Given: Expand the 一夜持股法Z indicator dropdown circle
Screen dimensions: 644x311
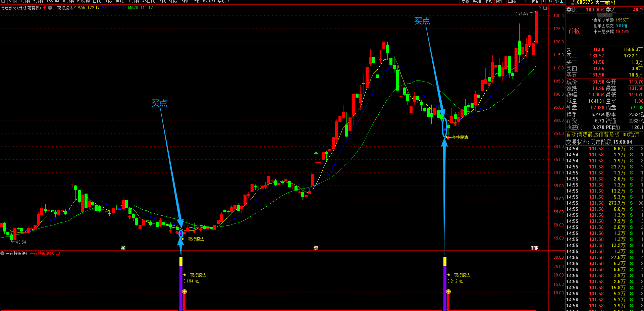Looking at the screenshot, I should click(50, 8).
